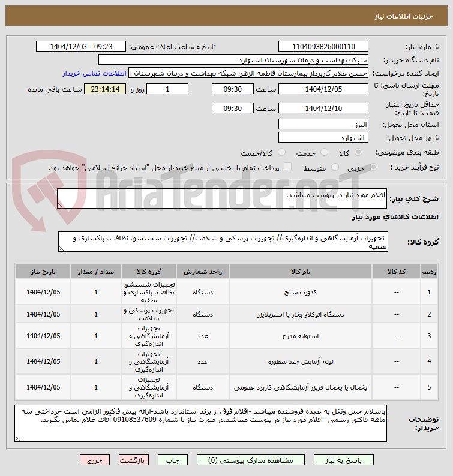
Task: Click the گروه کالا column header
Action: click(149, 272)
